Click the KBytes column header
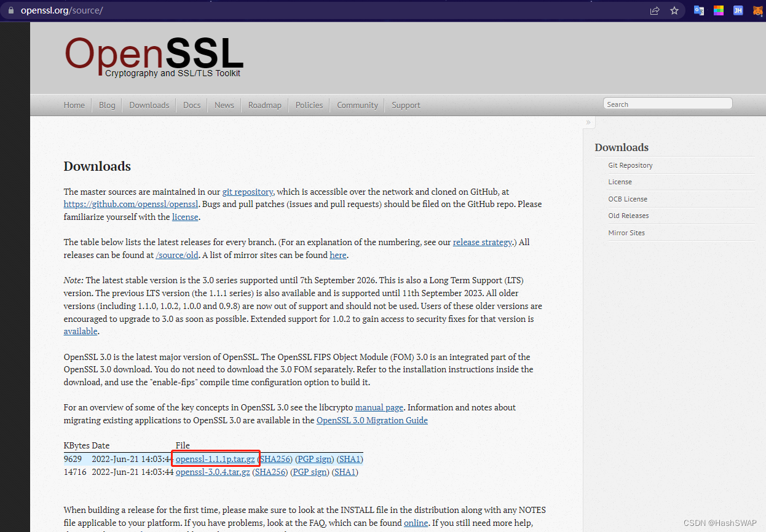The height and width of the screenshot is (532, 766). pos(77,445)
